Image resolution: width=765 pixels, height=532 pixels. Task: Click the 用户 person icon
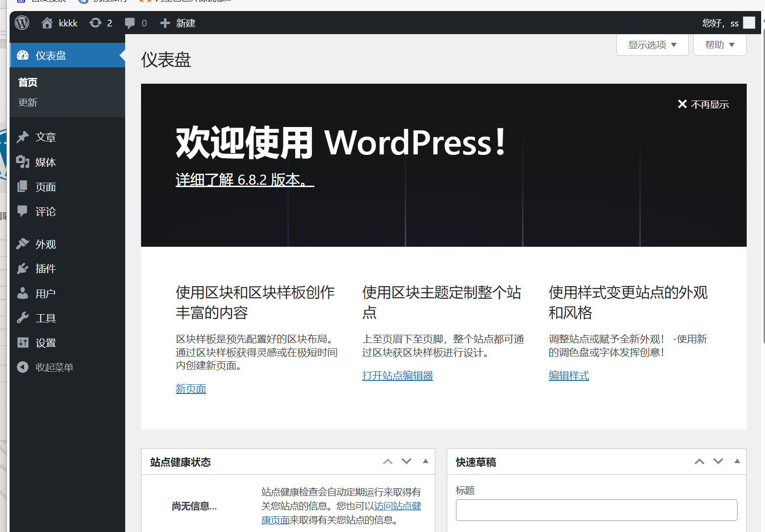tap(23, 293)
